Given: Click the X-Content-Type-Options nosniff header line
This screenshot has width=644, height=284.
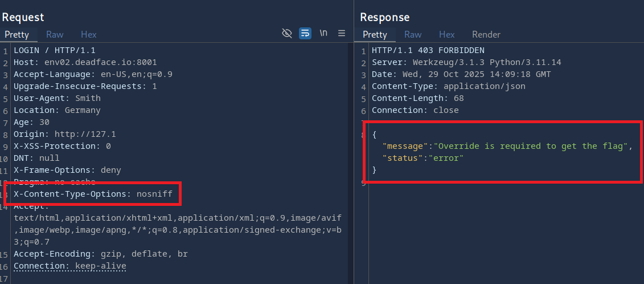Looking at the screenshot, I should pos(93,194).
